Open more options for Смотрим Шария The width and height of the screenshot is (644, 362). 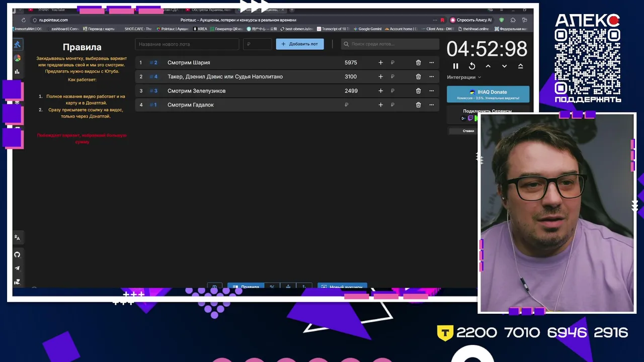[x=431, y=62]
